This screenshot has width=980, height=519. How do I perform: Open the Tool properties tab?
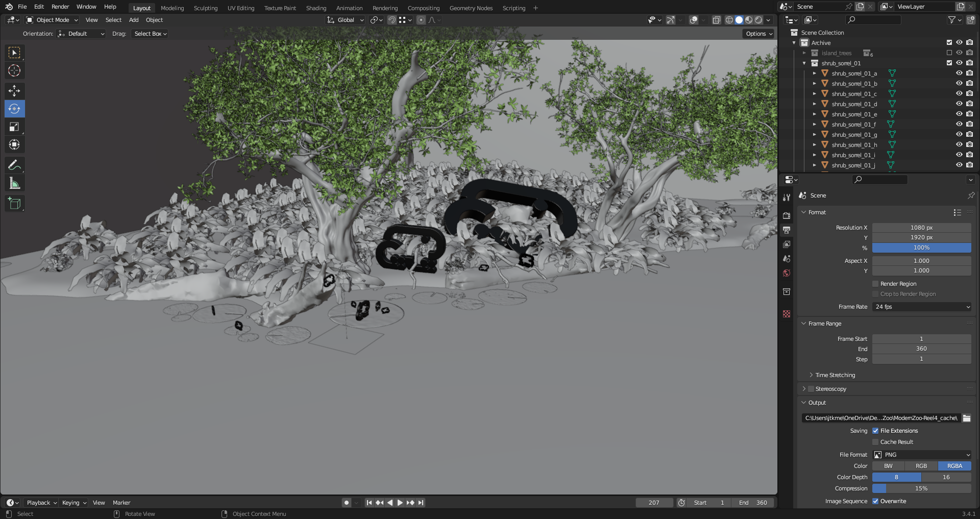coord(787,197)
